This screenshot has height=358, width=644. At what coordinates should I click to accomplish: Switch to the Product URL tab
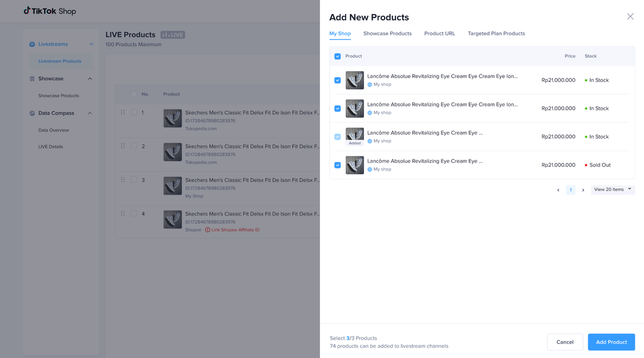click(x=440, y=34)
